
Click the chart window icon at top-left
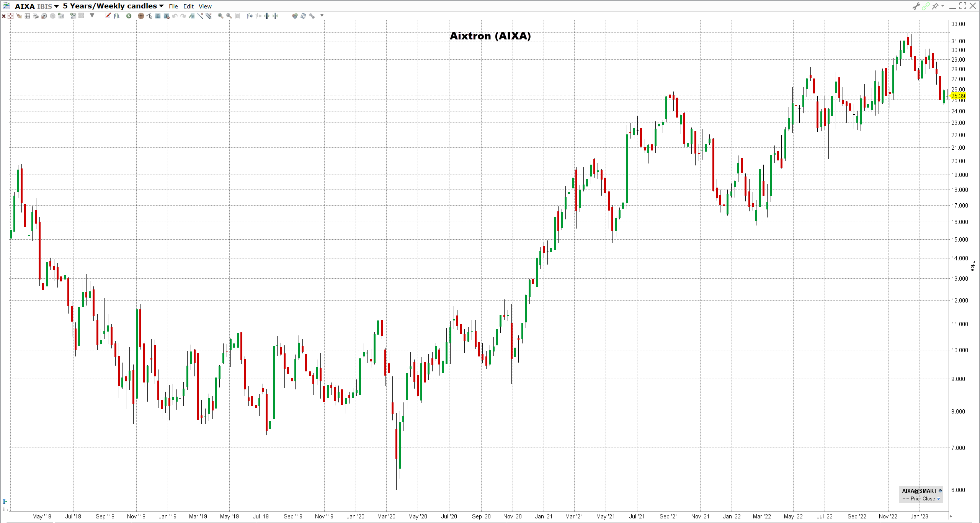6,6
